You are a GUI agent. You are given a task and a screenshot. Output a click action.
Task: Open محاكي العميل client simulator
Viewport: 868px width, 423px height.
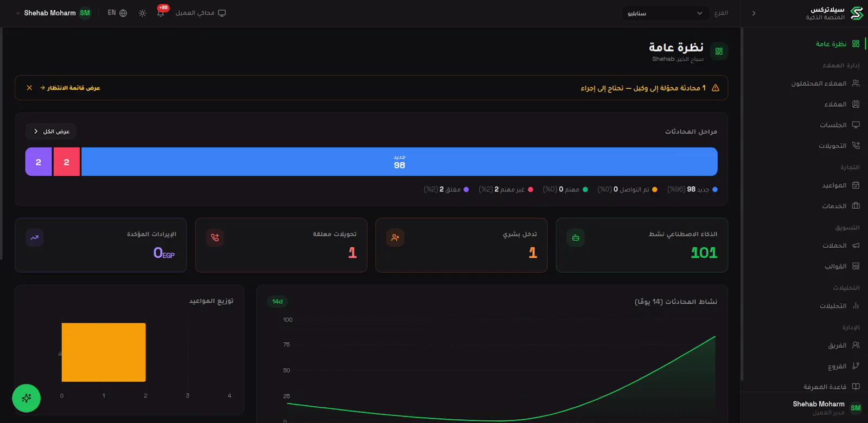(200, 13)
